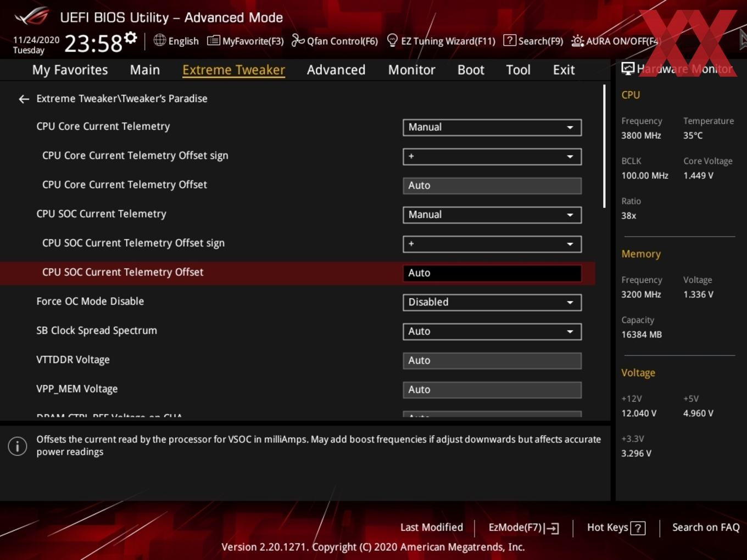Open CPU Core Current Telemetry dropdown

point(492,127)
